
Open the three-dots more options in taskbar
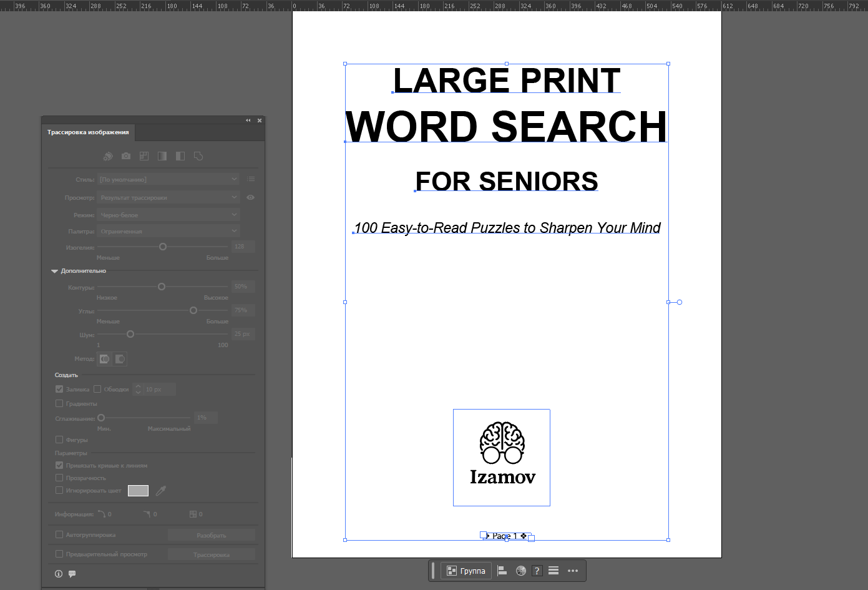coord(573,571)
